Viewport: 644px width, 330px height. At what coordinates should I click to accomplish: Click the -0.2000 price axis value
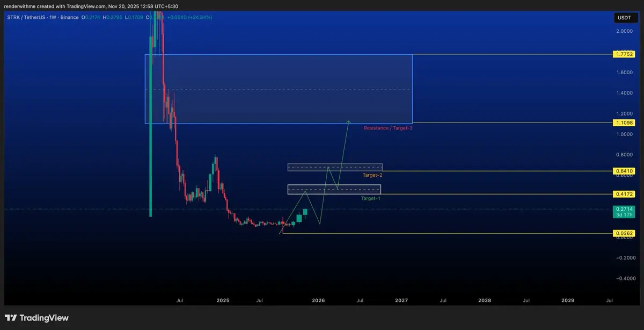[x=625, y=258]
